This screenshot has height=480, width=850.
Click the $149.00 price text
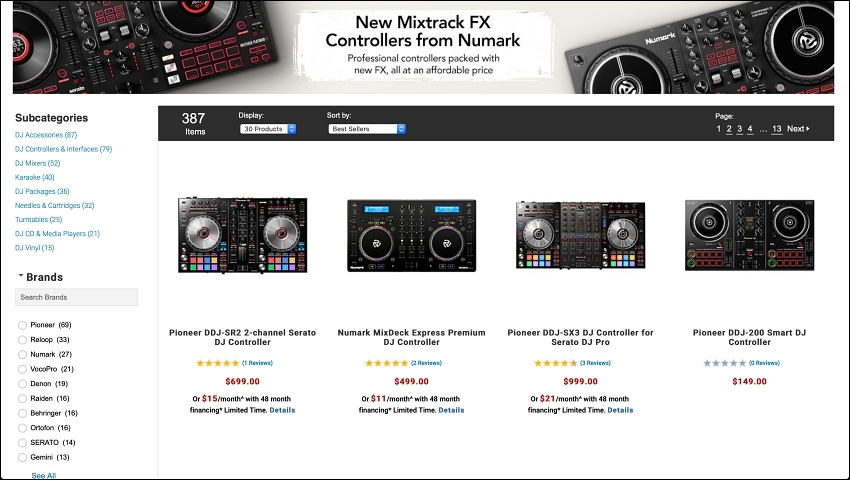point(750,381)
